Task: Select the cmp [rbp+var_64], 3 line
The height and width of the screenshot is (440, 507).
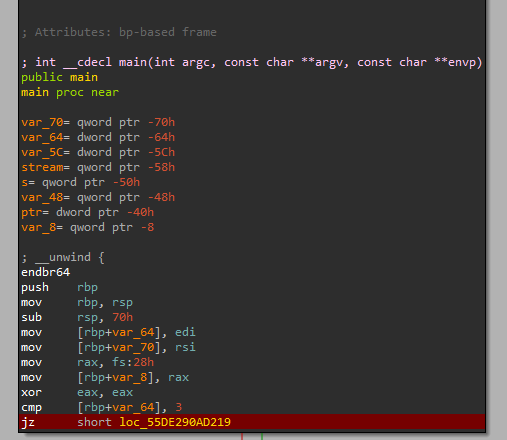Action: pos(102,407)
